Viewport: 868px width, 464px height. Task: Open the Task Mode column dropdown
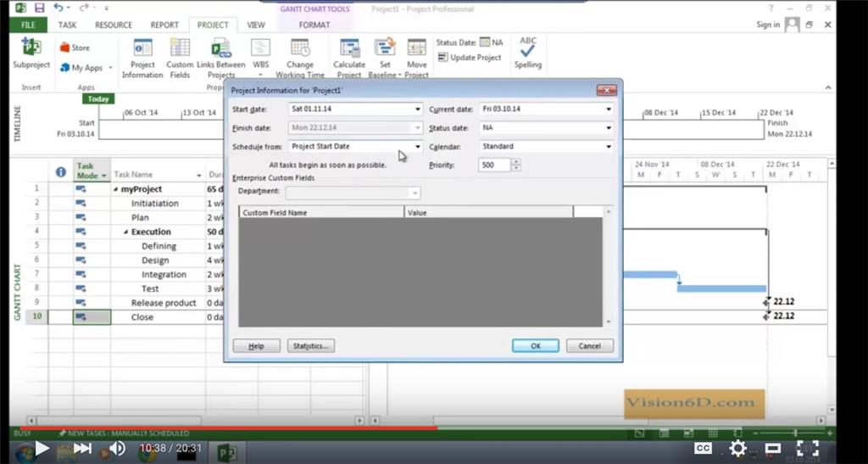tap(103, 176)
